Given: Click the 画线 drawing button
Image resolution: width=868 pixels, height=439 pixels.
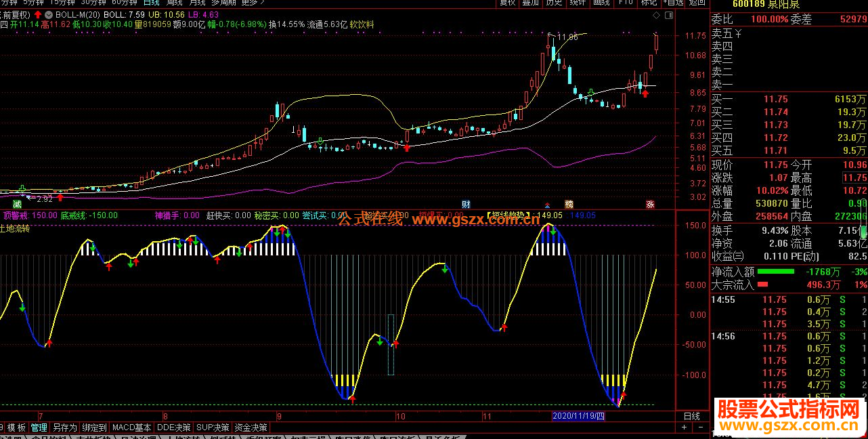Looking at the screenshot, I should 602,3.
